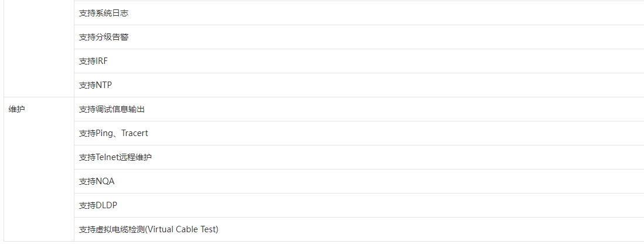Click the word Telnet in the table

[107, 157]
